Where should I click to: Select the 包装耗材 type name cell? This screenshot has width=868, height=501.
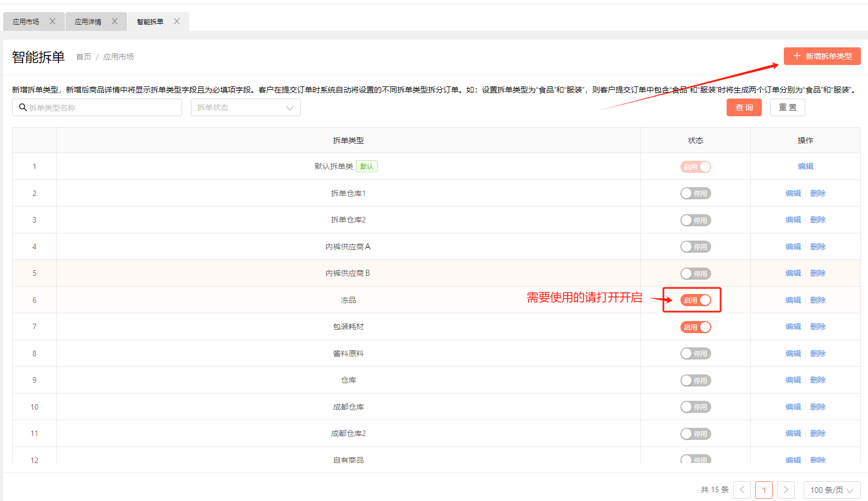tap(348, 326)
